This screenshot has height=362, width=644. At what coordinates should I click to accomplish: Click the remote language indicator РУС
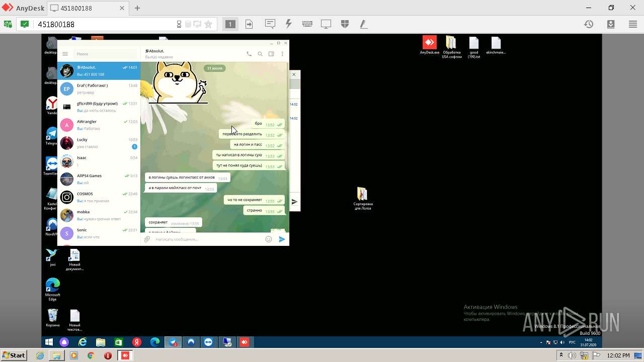coord(572,342)
